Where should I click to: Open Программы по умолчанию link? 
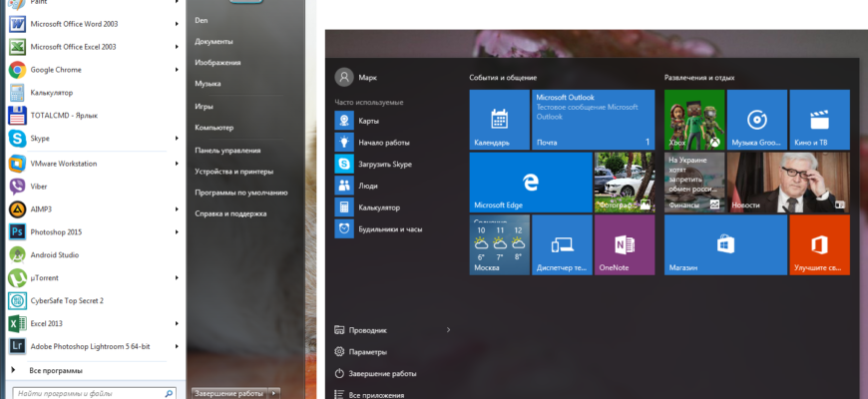241,193
